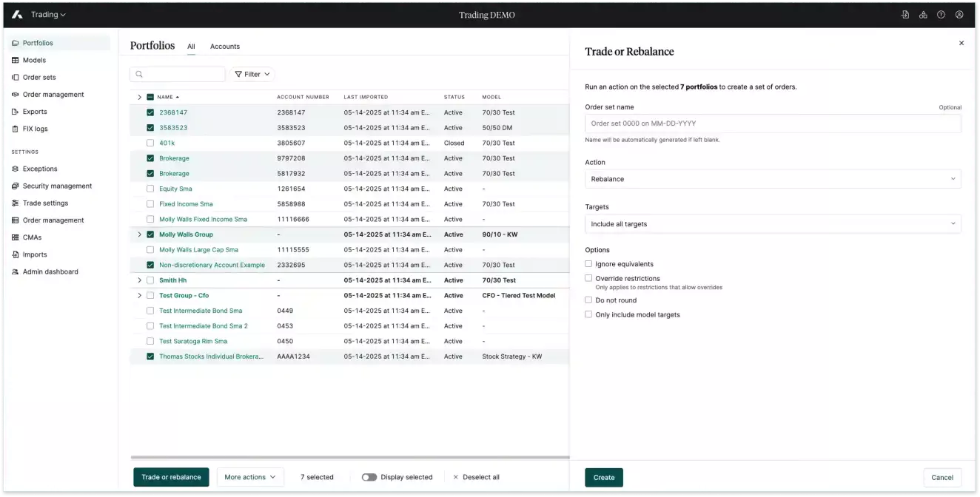Toggle the select-all checkbox in the table header
This screenshot has width=980, height=497.
click(x=150, y=97)
